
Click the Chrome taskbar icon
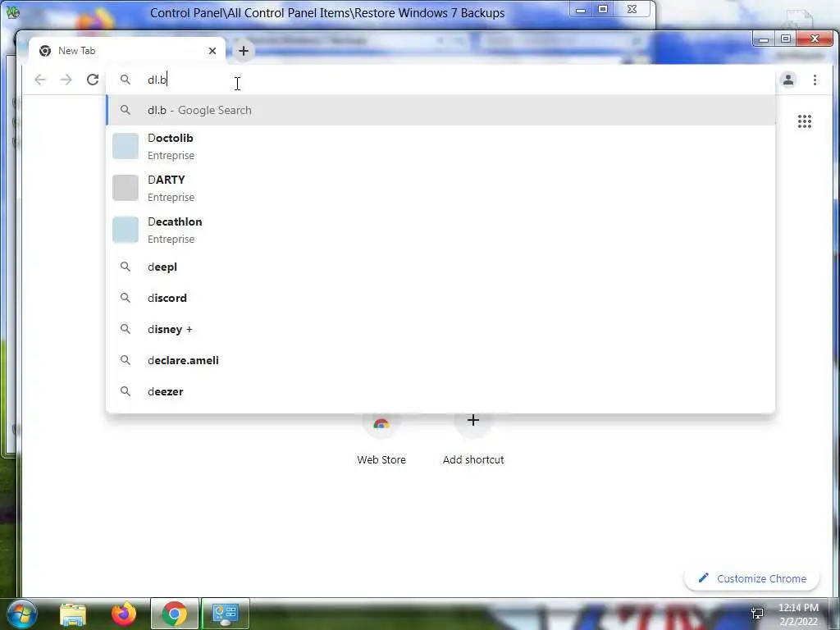click(175, 614)
